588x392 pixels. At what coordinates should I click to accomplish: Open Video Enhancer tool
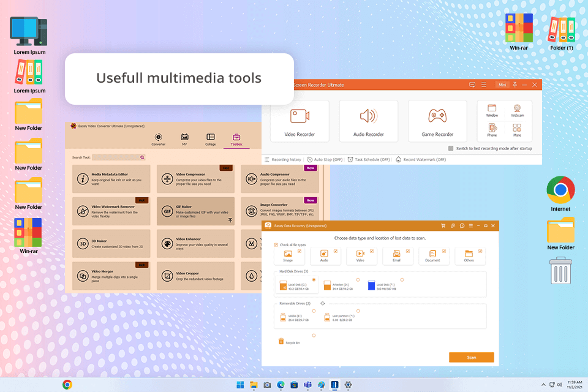pyautogui.click(x=195, y=243)
